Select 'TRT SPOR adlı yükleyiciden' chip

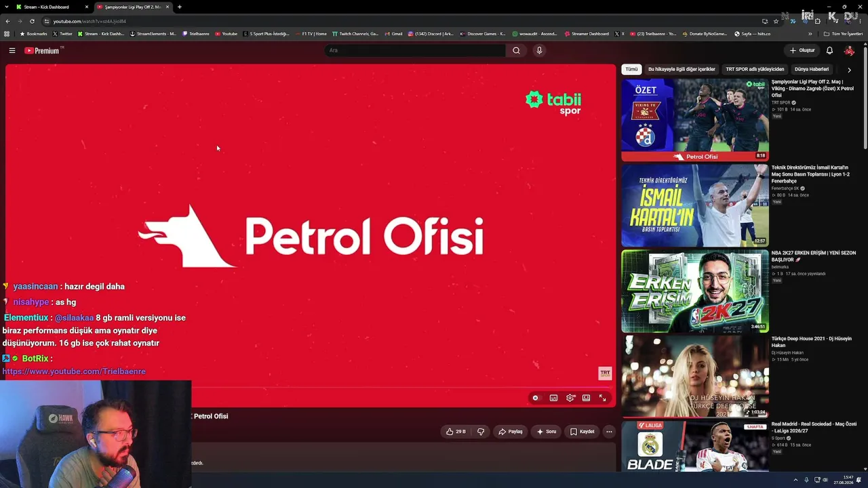click(755, 69)
